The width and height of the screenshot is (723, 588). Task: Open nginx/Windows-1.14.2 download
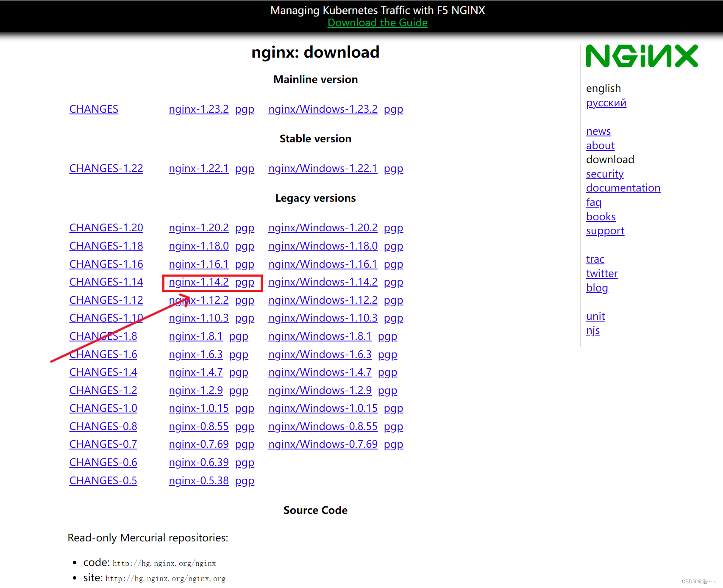[323, 282]
